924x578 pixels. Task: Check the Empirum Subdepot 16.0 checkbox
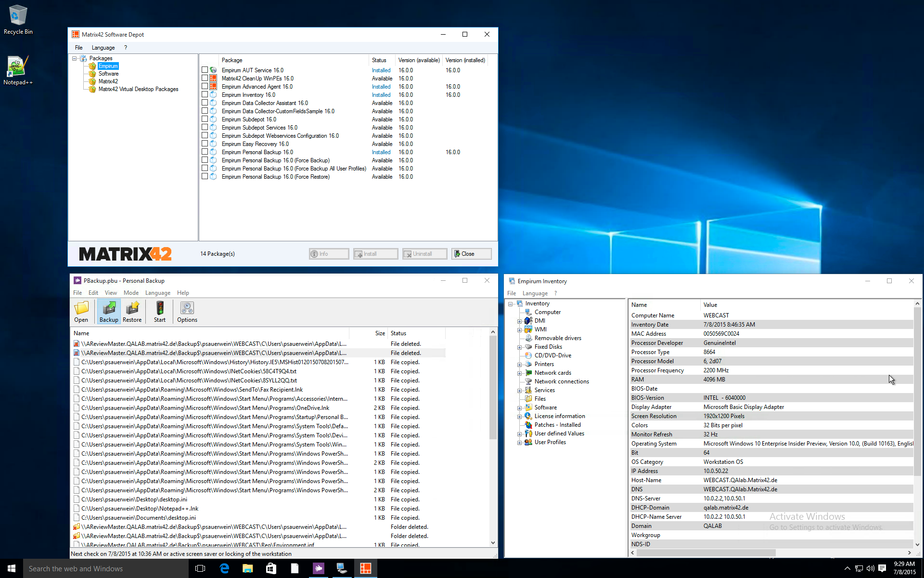205,119
